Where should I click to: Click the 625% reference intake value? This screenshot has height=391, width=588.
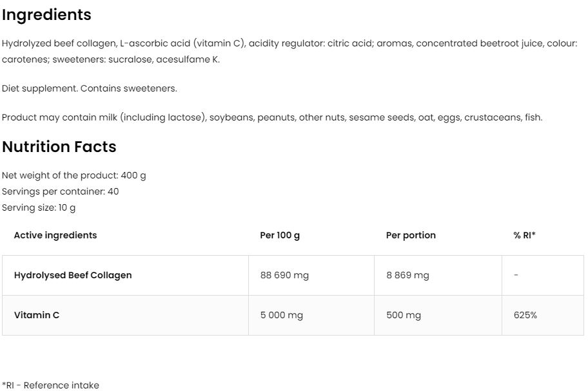[x=525, y=315]
